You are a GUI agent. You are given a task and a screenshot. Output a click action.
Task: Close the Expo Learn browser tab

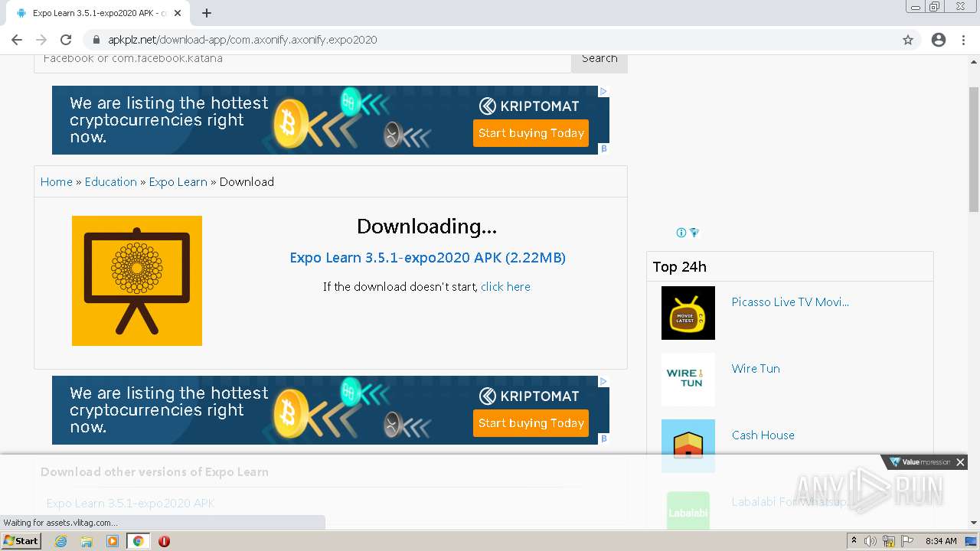178,13
